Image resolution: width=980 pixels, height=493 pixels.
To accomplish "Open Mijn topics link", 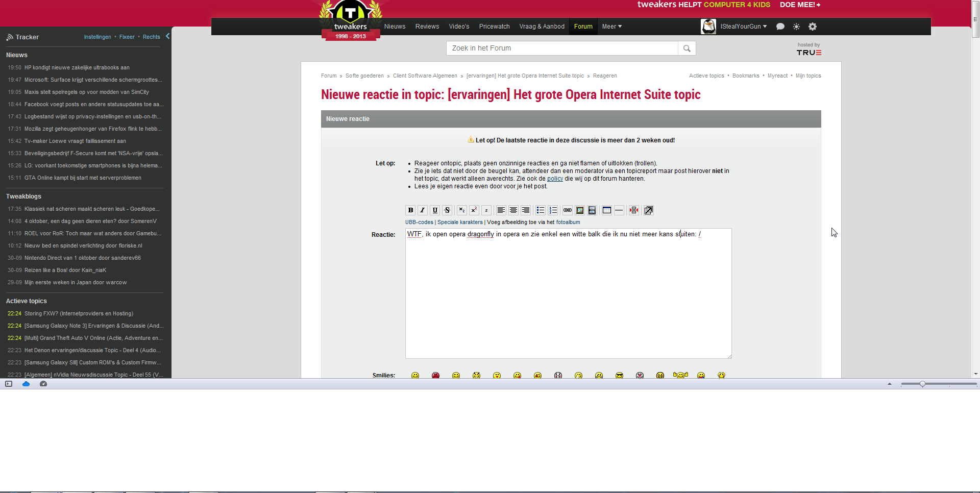I will click(x=808, y=76).
